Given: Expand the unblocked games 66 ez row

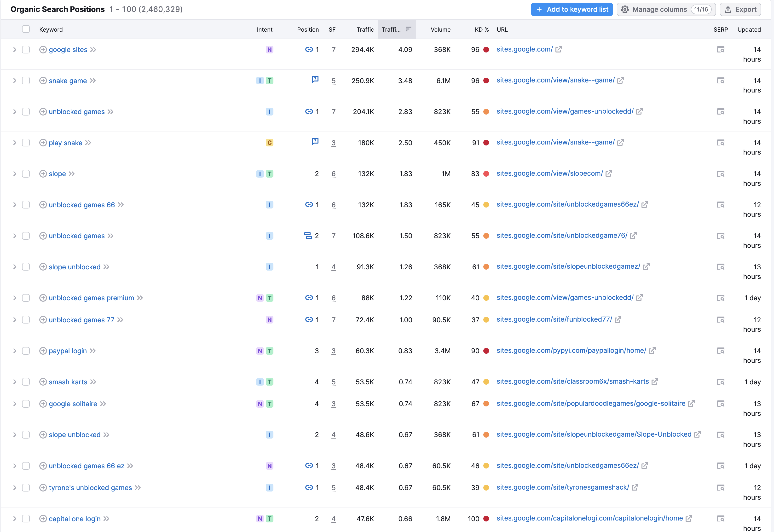Looking at the screenshot, I should point(15,466).
